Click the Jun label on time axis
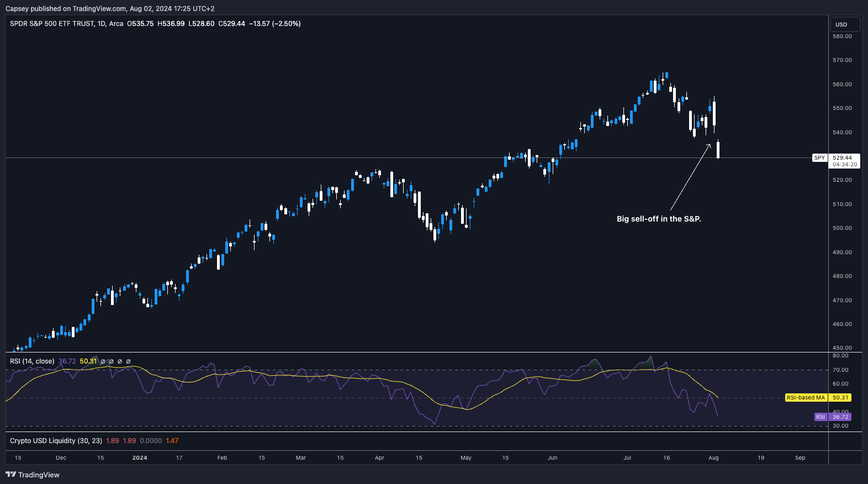The height and width of the screenshot is (484, 868). 553,458
